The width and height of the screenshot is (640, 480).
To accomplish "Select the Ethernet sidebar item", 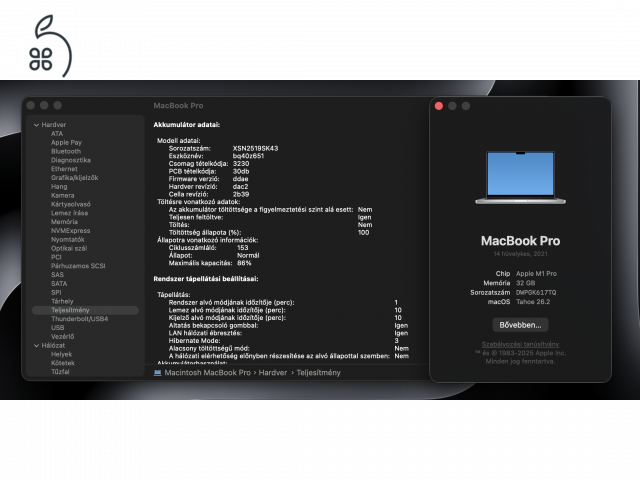I will pyautogui.click(x=64, y=169).
